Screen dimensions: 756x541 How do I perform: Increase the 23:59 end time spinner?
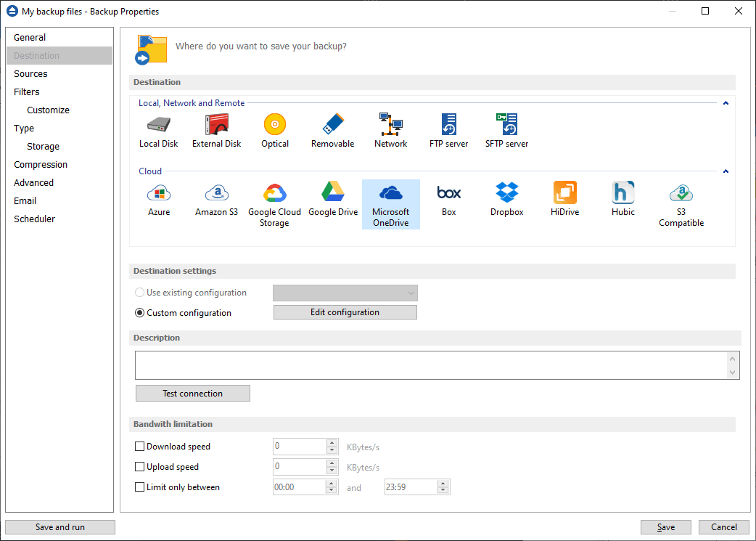coord(443,483)
